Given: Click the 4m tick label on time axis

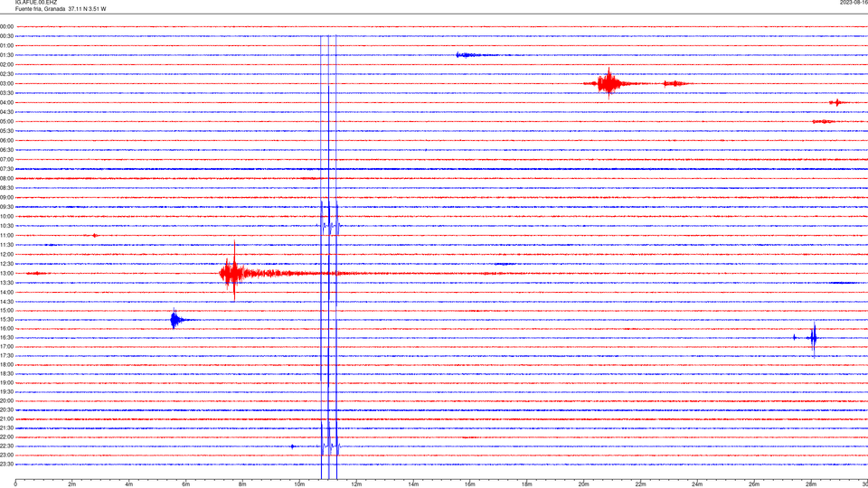Looking at the screenshot, I should (x=129, y=484).
